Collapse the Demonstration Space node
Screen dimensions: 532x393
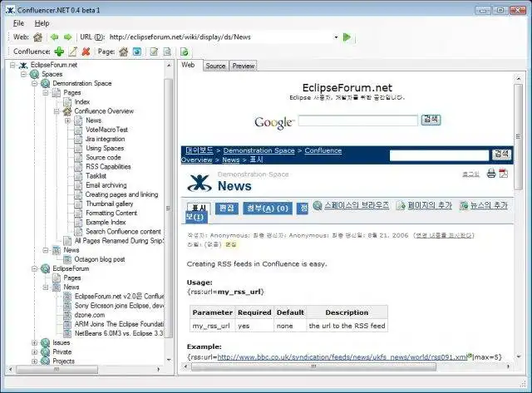pos(35,83)
